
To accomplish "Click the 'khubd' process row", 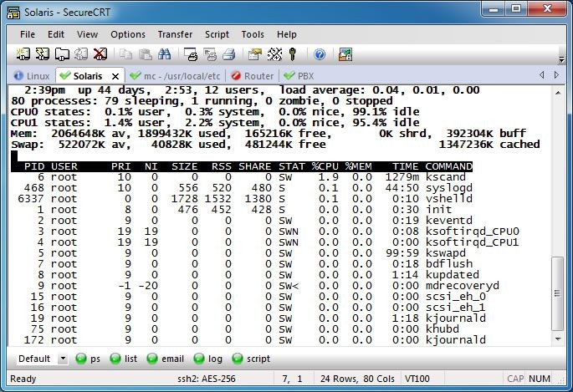I will (x=235, y=329).
